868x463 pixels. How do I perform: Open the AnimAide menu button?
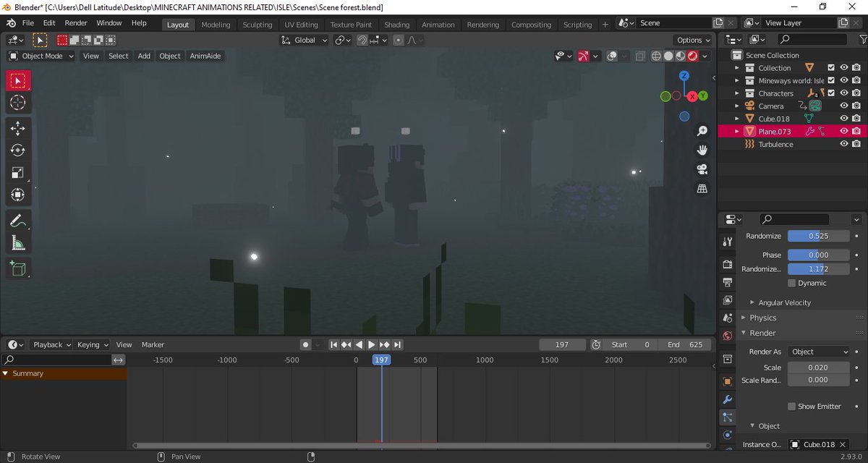(205, 56)
